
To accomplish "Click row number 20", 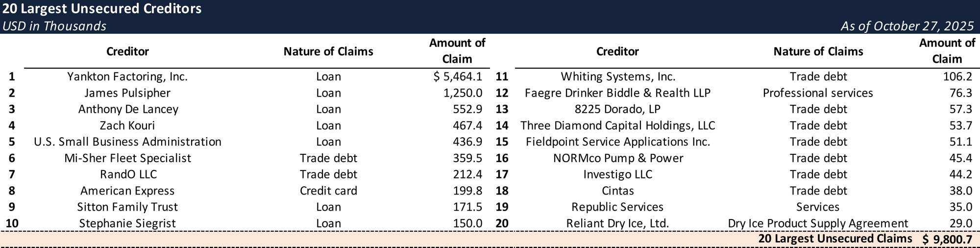I will coord(502,223).
